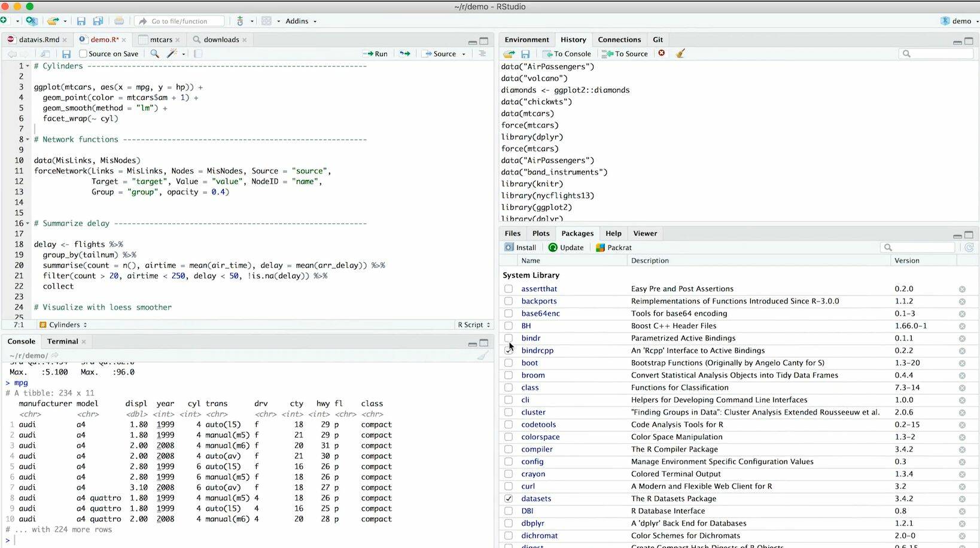Remove the curl package via x icon
Viewport: 980px width, 548px height.
962,487
